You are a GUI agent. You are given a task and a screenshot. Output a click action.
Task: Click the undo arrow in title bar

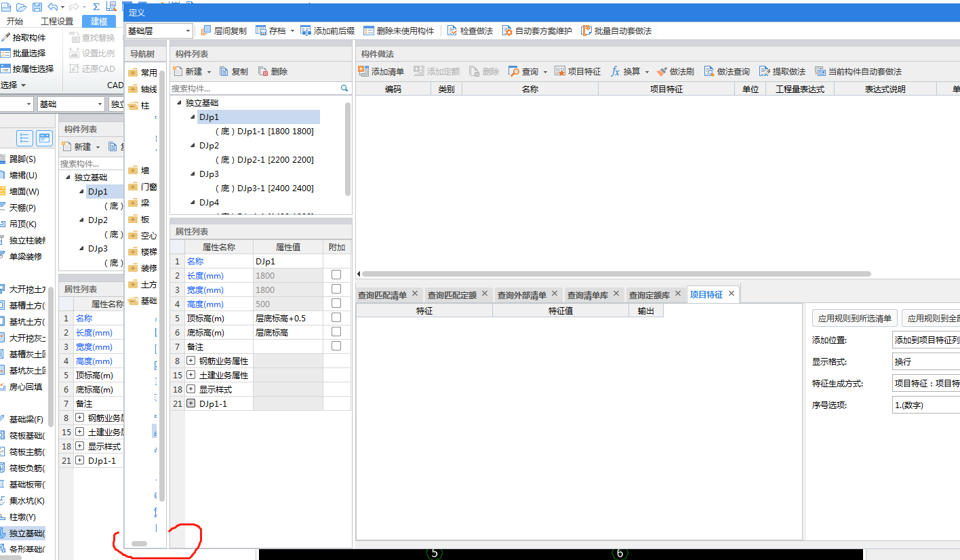[x=52, y=7]
